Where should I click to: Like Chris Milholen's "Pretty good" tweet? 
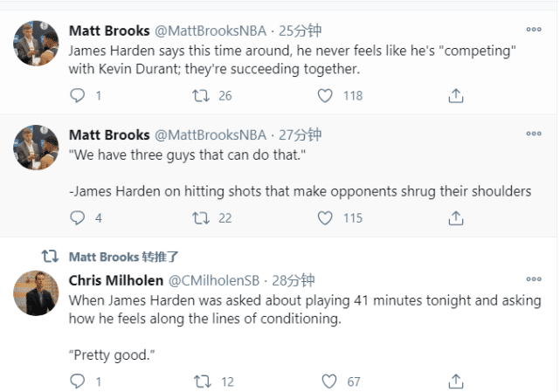[328, 381]
